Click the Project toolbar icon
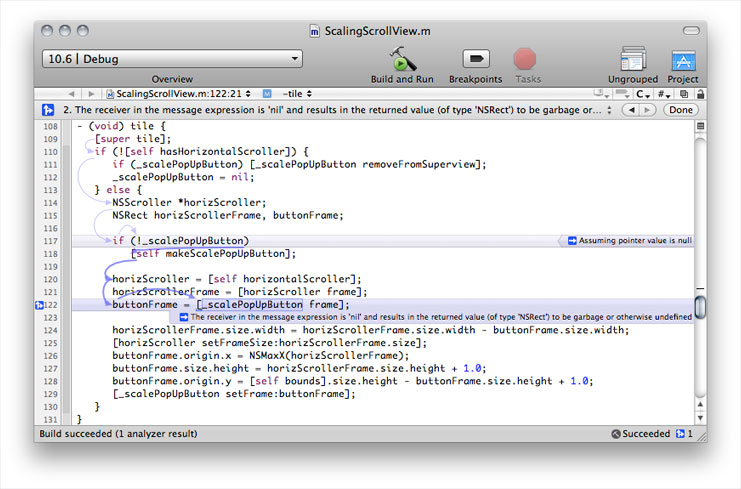This screenshot has height=489, width=741. click(x=683, y=58)
